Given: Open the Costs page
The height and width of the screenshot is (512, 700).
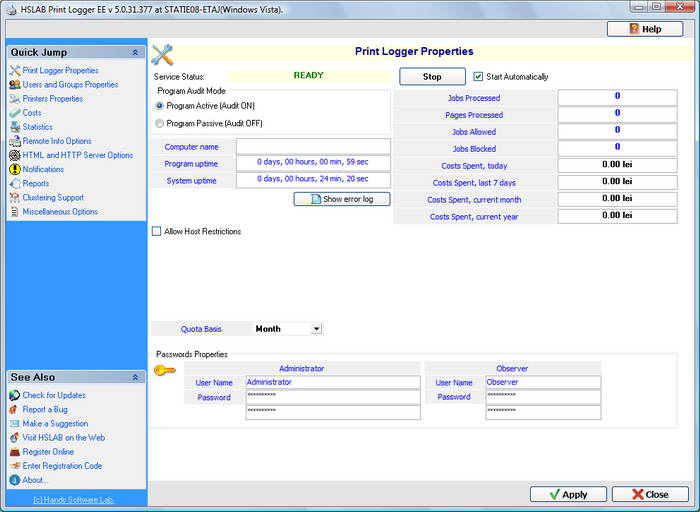Looking at the screenshot, I should point(32,113).
